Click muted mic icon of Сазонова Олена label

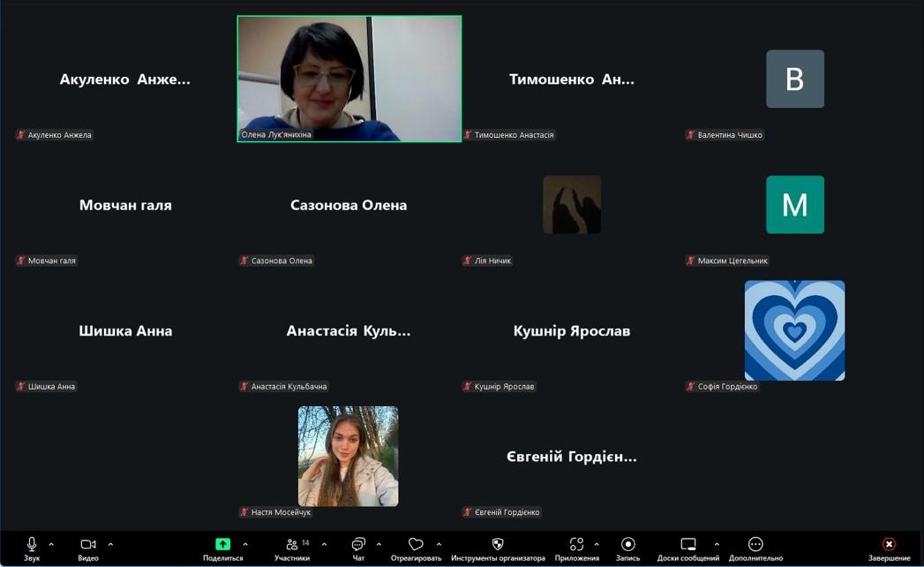point(244,261)
